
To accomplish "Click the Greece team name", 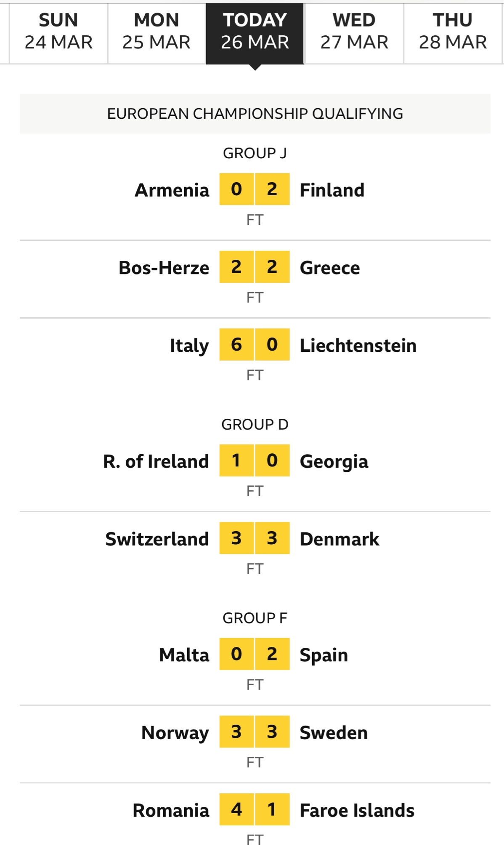I will click(x=330, y=268).
